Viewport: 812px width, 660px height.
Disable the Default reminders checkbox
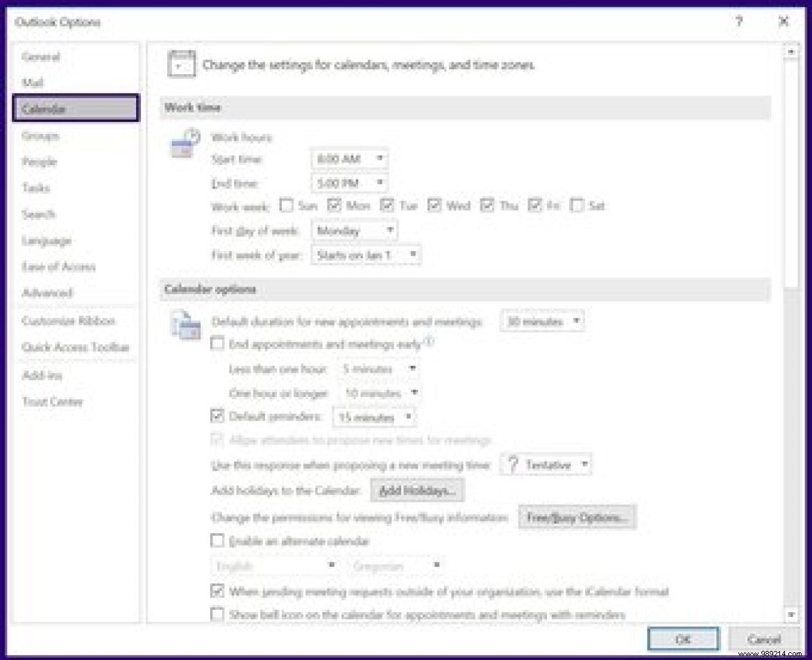[218, 417]
